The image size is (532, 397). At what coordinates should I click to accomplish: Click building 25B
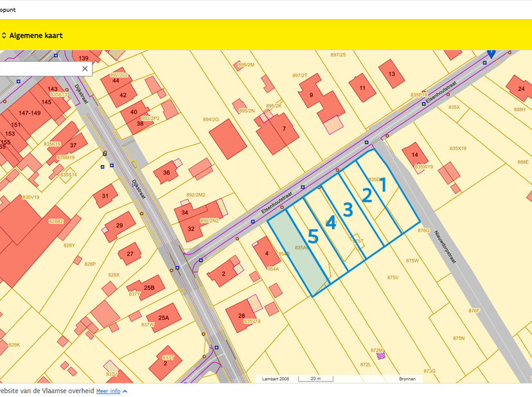point(149,288)
